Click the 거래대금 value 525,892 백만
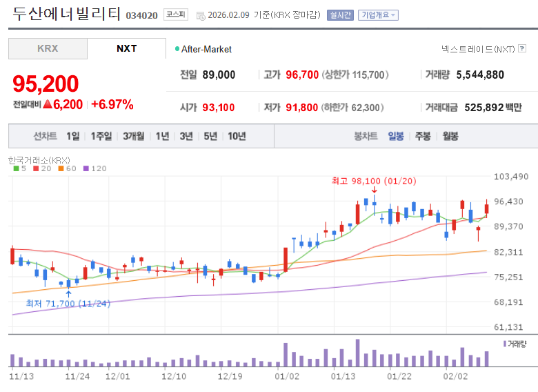This screenshot has width=538, height=392. [493, 108]
